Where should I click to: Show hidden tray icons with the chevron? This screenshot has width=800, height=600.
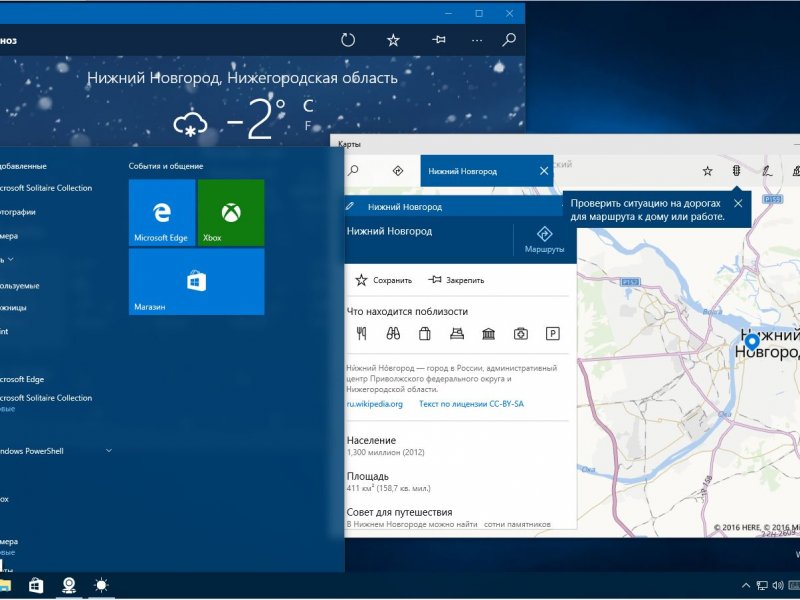click(x=745, y=586)
